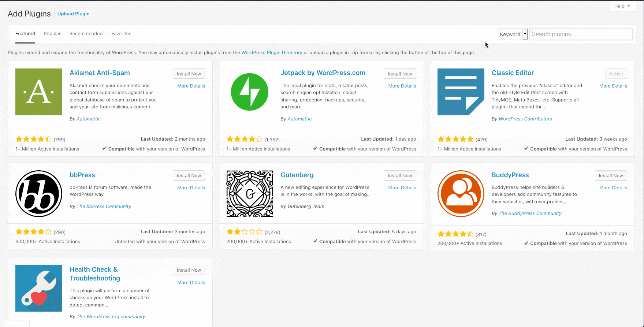Focus the Search plugins input field
Viewport: 644px width, 327px height.
point(581,34)
